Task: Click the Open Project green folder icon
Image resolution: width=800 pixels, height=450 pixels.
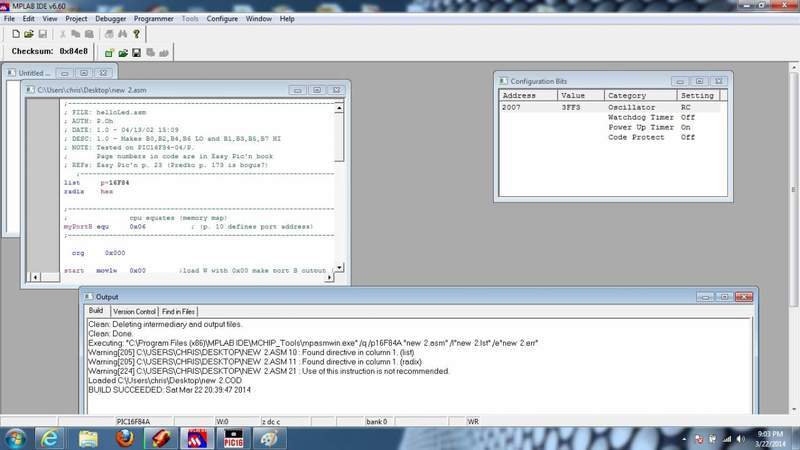Action: coord(123,53)
